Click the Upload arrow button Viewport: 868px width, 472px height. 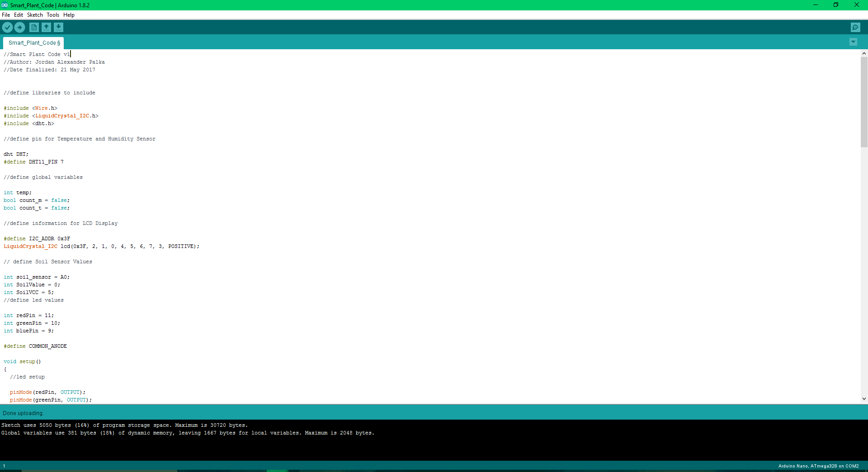pos(19,28)
